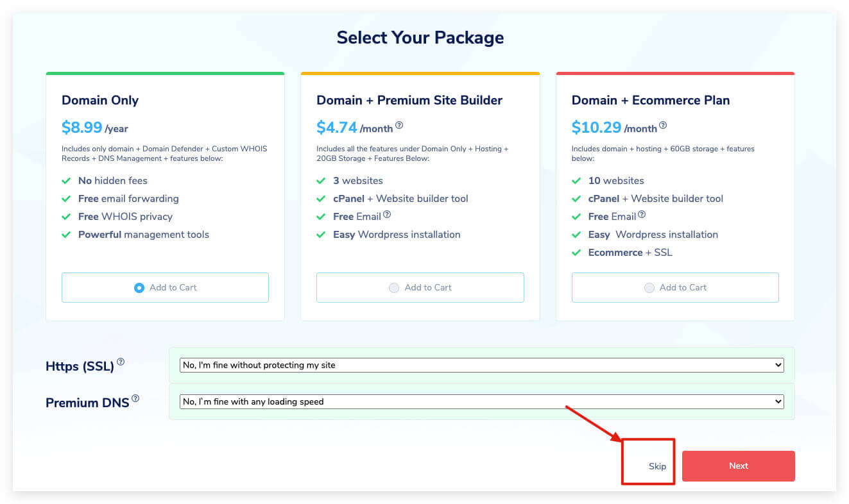Click green checkmark beside No hidden fees
Image resolution: width=849 pixels, height=504 pixels.
(65, 181)
